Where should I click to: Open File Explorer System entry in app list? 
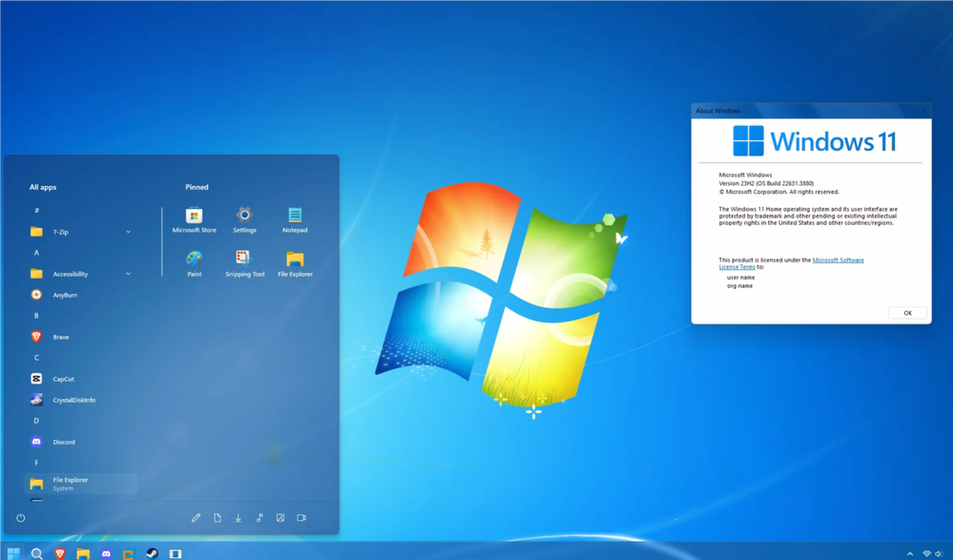point(81,484)
